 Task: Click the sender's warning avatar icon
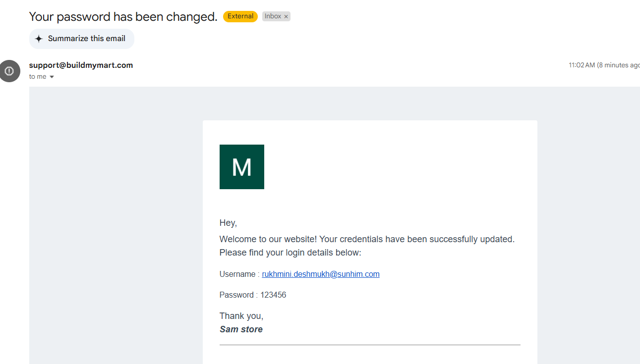(x=9, y=71)
